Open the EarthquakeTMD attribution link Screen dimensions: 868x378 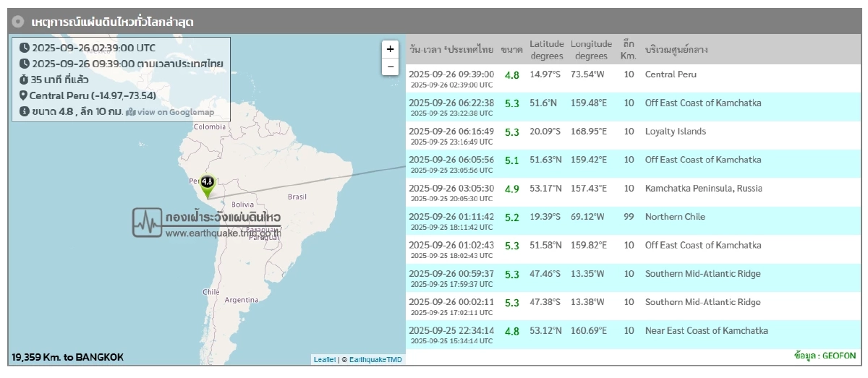pyautogui.click(x=375, y=359)
